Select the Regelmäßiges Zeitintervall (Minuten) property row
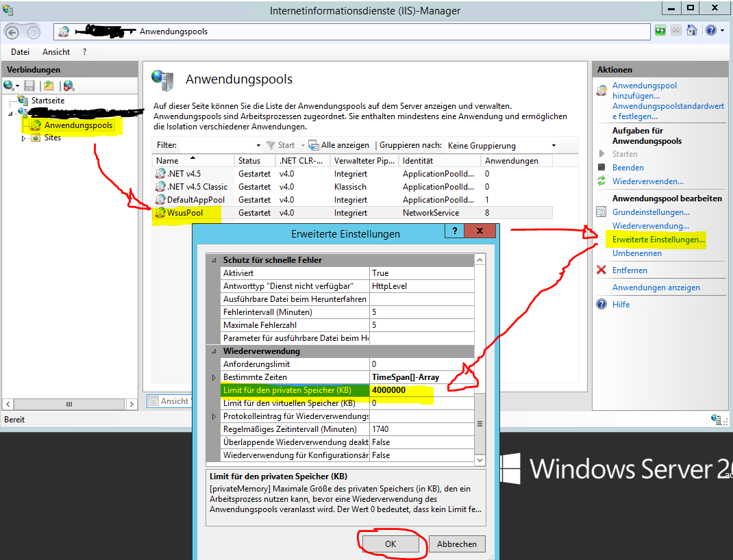 point(347,429)
